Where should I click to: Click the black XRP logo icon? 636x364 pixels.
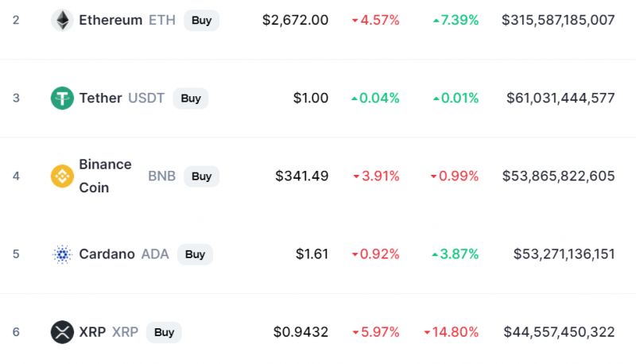[x=62, y=332]
